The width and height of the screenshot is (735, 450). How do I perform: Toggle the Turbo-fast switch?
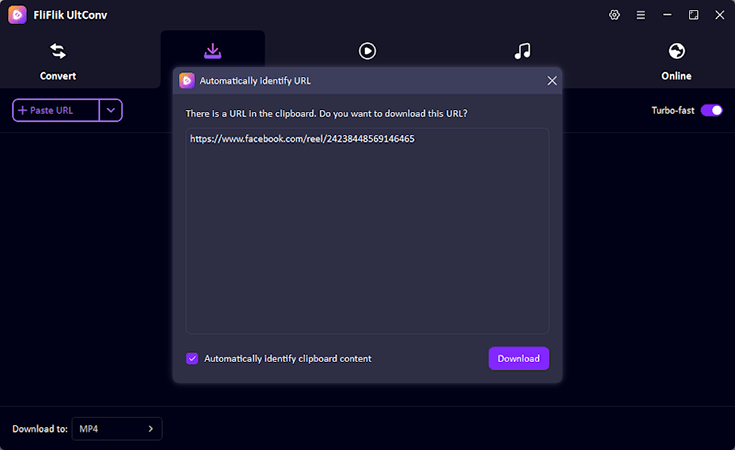click(x=712, y=110)
